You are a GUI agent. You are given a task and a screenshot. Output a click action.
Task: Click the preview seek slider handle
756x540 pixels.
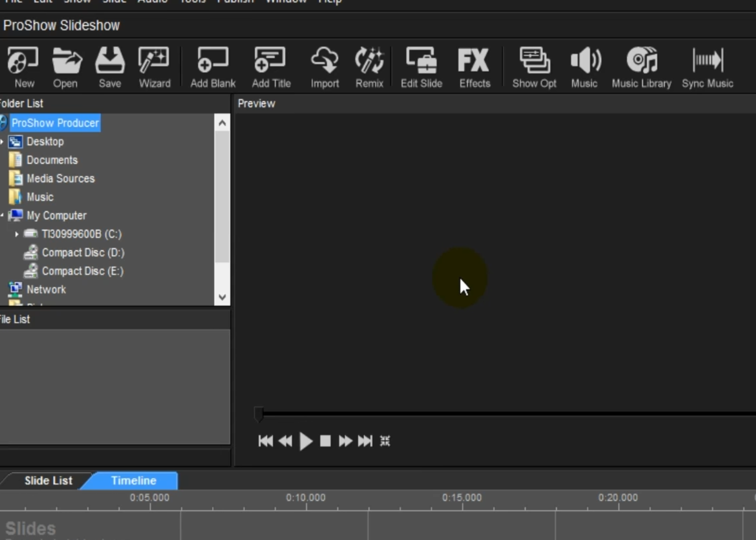point(259,413)
